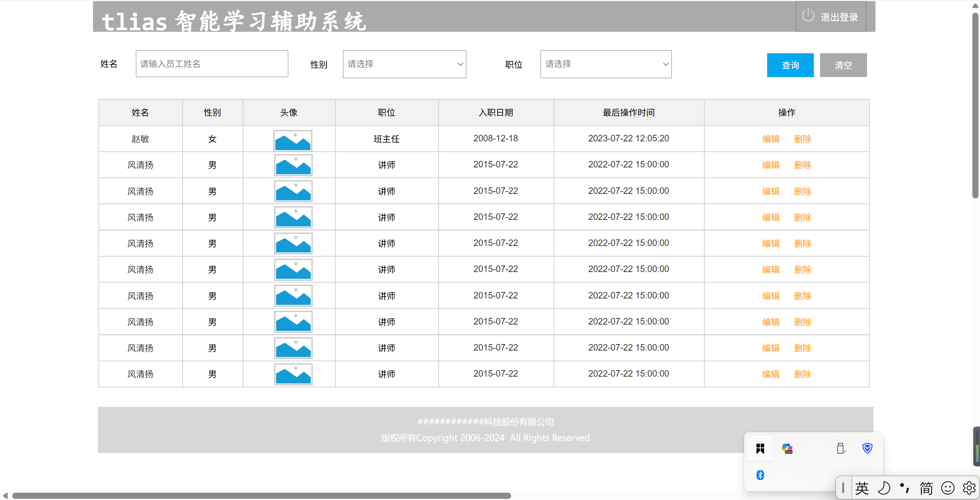Click the 姓名 employee name input field
The image size is (980, 500).
coord(212,64)
